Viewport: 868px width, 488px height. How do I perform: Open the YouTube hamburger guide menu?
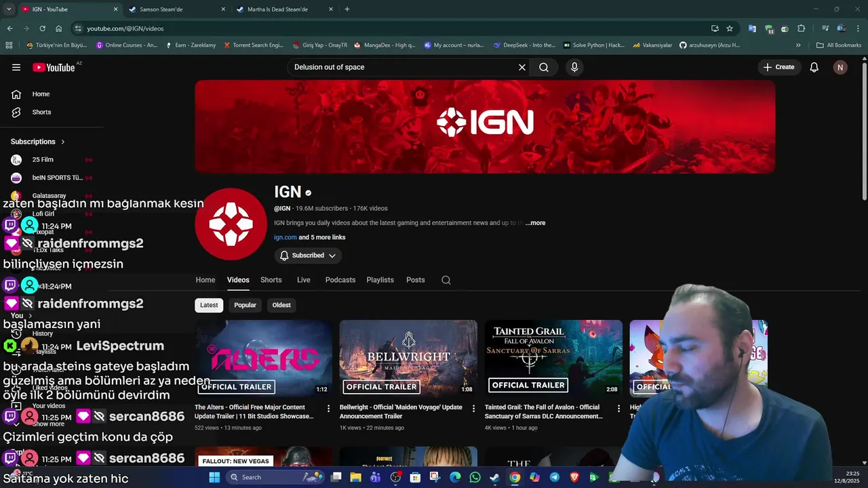coord(16,67)
